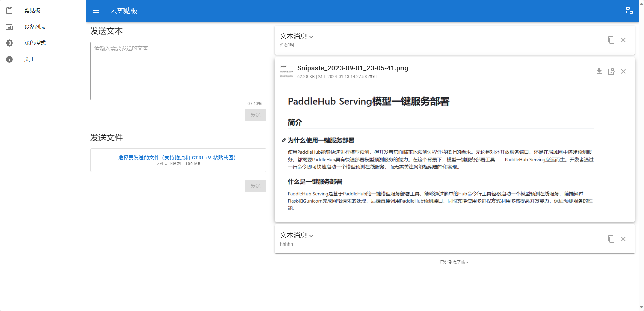Open the hamburger menu in the top bar
This screenshot has height=311, width=644.
(95, 10)
